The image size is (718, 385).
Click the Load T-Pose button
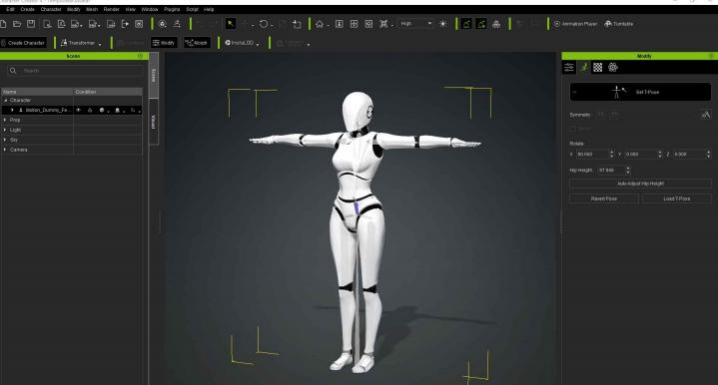676,199
